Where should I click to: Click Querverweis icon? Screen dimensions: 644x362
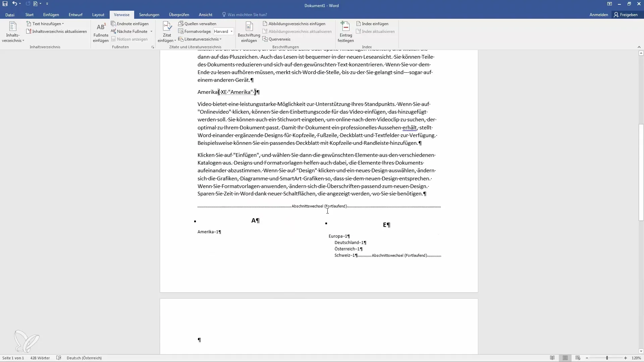[265, 39]
